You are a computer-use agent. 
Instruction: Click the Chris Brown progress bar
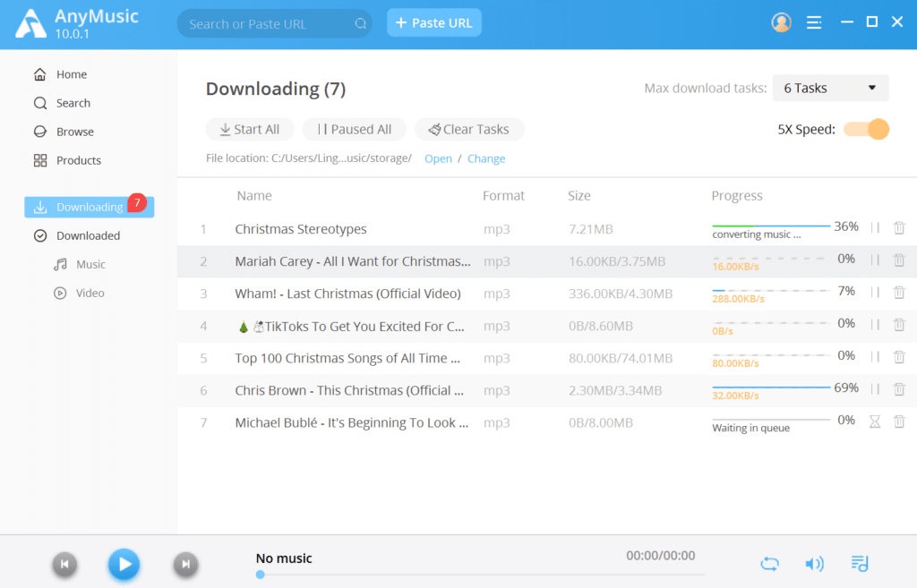(x=771, y=387)
